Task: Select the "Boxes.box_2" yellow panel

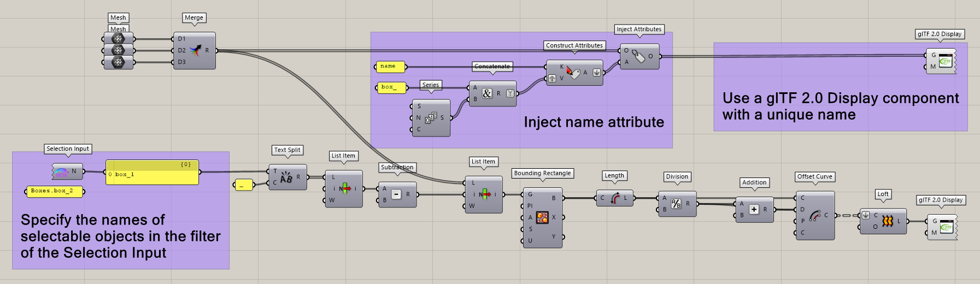Action: point(55,191)
